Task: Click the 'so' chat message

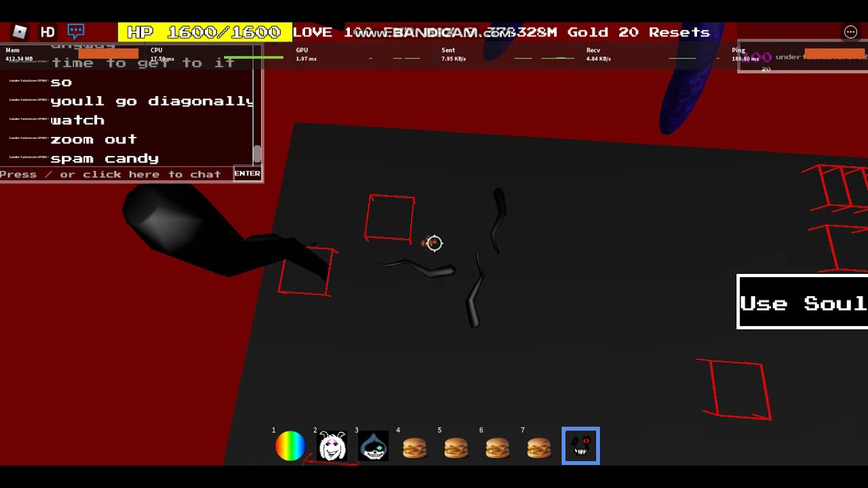Action: (x=61, y=82)
